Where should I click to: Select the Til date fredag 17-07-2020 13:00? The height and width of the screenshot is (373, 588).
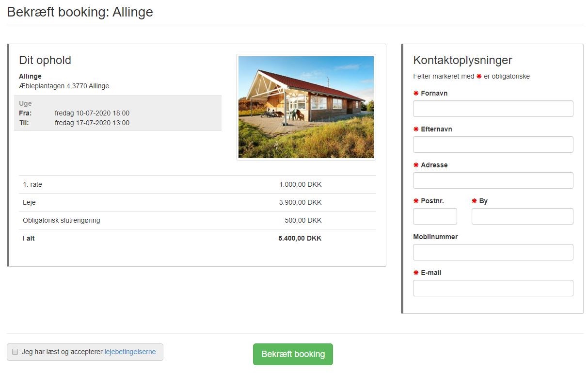(92, 123)
